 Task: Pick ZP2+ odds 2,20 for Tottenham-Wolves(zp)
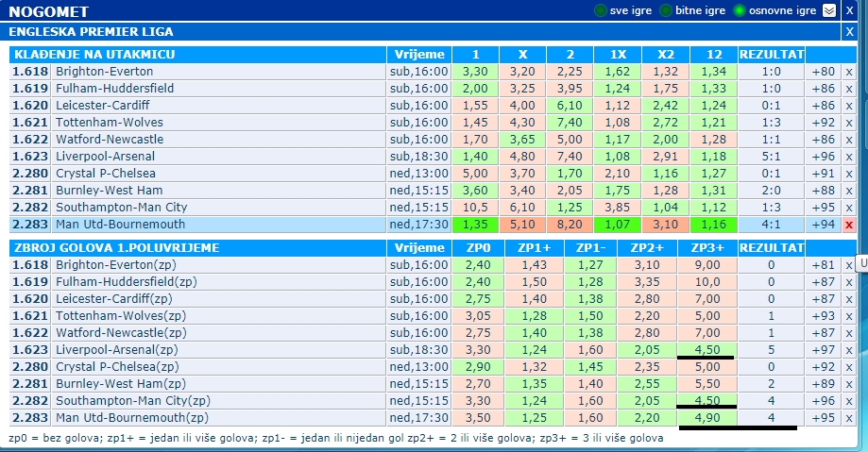click(647, 316)
